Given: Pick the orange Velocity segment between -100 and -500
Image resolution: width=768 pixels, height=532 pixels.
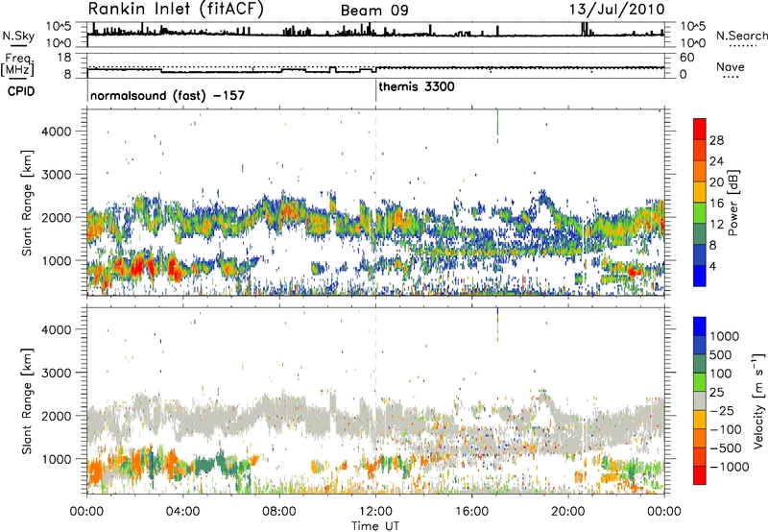Looking at the screenshot, I should point(700,439).
